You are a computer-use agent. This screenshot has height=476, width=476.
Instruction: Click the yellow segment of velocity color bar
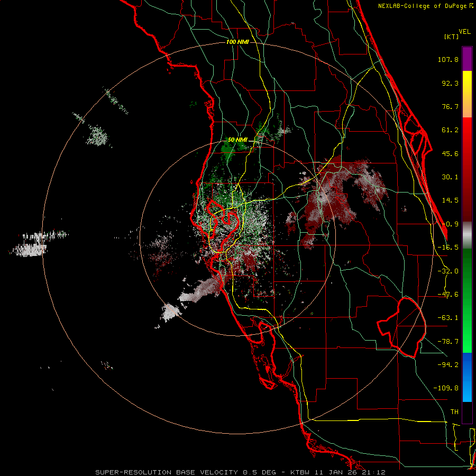pyautogui.click(x=467, y=94)
